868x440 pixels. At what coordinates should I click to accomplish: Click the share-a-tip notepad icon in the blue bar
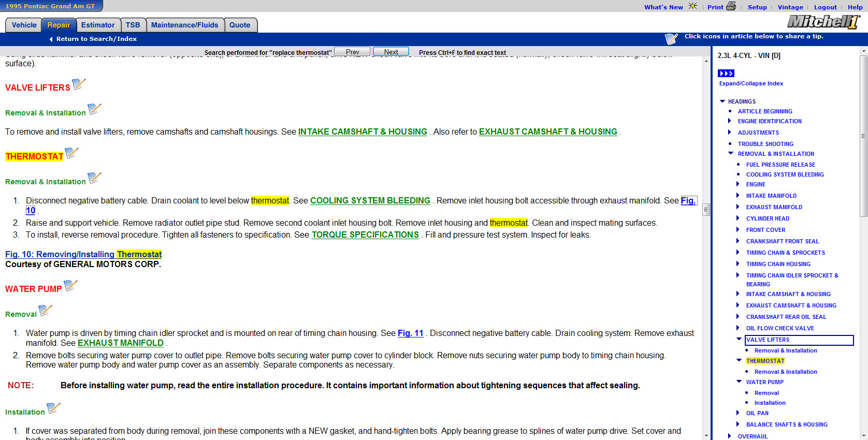671,39
